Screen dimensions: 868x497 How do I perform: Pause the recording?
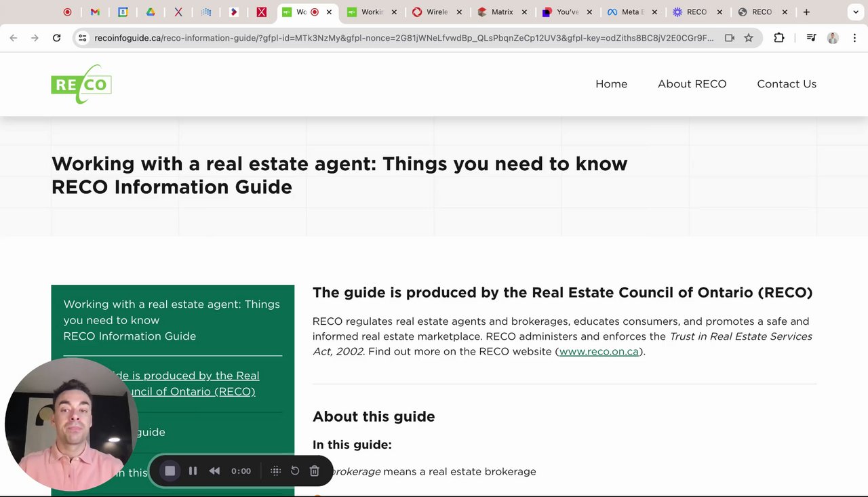[x=193, y=471]
